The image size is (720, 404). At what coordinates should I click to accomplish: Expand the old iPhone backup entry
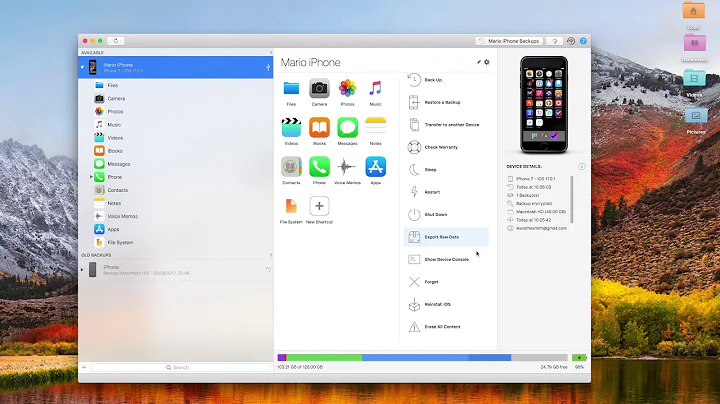tap(82, 269)
